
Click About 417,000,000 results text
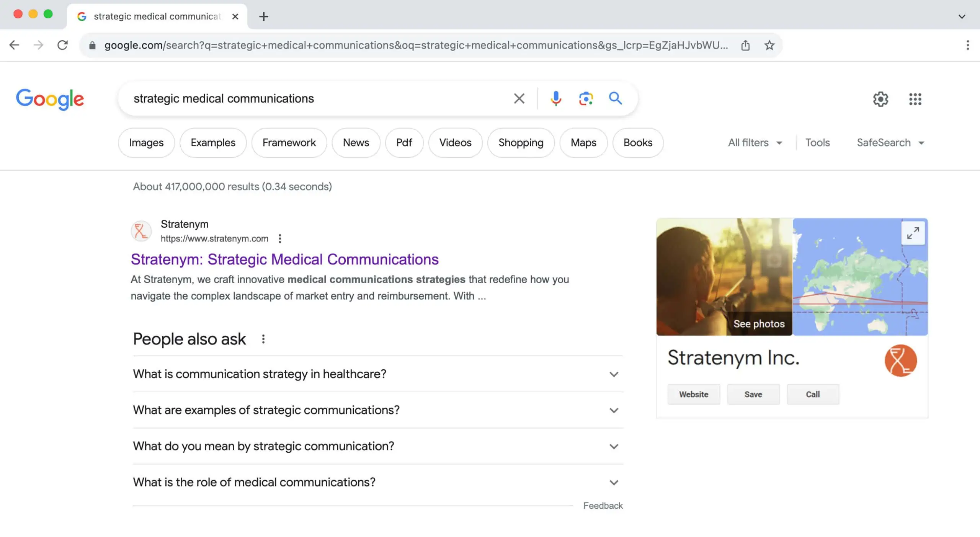232,186
